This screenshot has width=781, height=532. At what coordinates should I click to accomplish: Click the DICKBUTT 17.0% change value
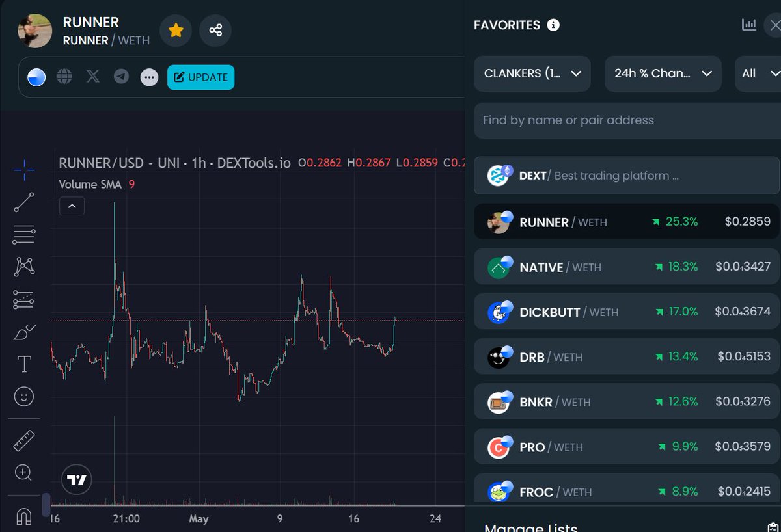point(683,312)
